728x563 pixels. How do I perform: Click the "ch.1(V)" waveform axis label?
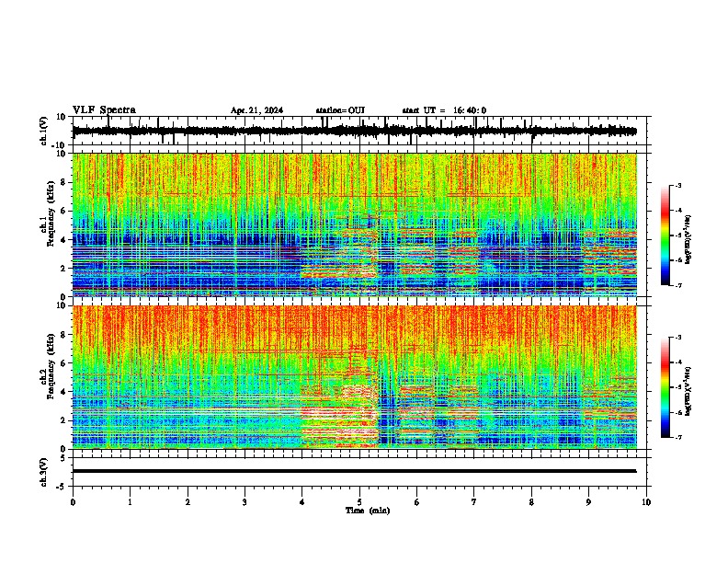(44, 131)
